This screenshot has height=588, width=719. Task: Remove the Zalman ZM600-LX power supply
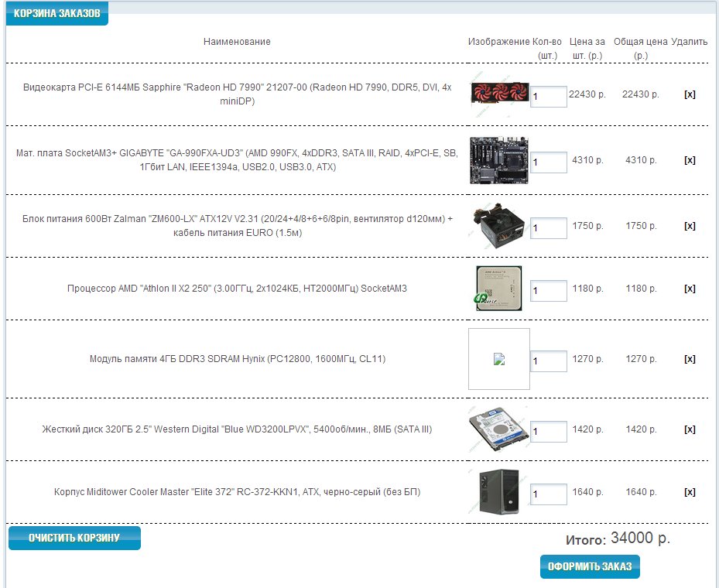(690, 226)
